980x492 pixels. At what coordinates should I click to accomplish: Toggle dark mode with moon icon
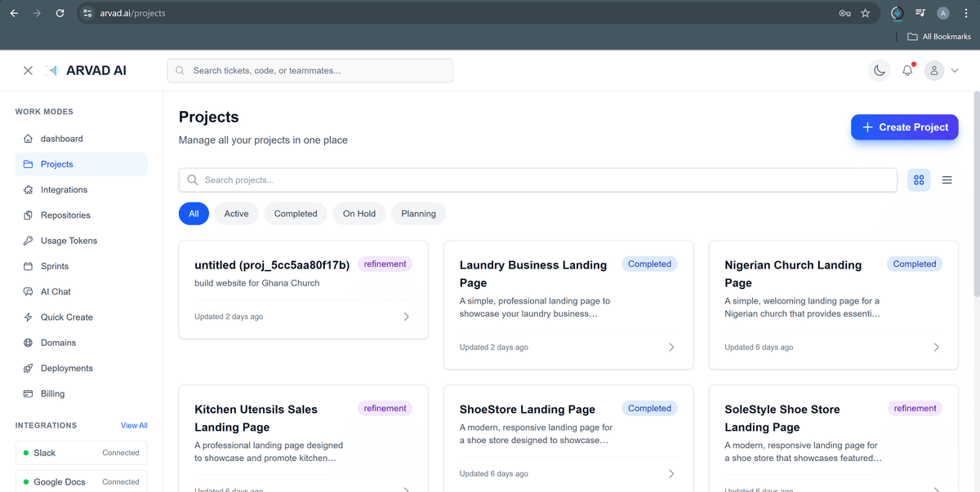pyautogui.click(x=879, y=70)
